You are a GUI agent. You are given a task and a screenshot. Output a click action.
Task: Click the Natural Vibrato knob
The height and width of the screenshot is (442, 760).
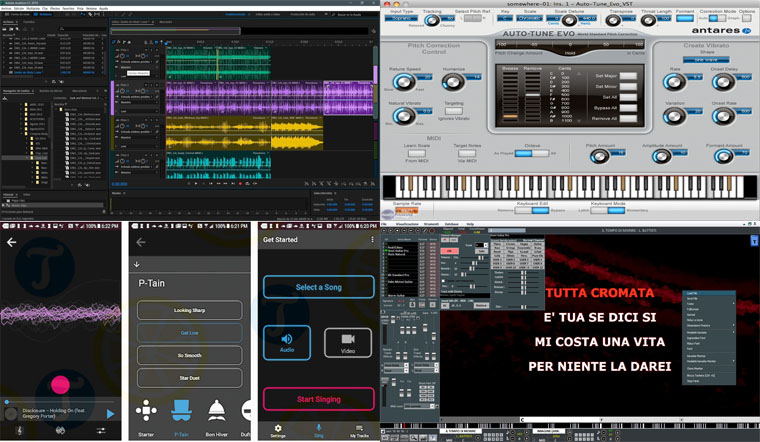[x=403, y=116]
